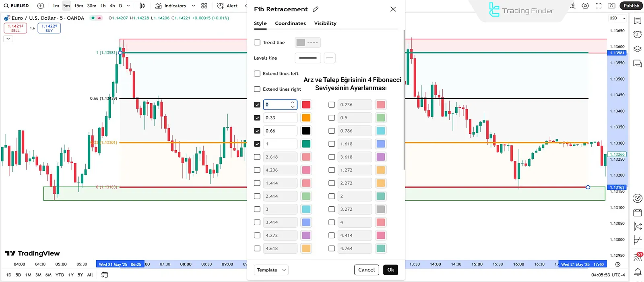Enable the Trend line checkbox
This screenshot has width=644, height=282.
pos(257,42)
